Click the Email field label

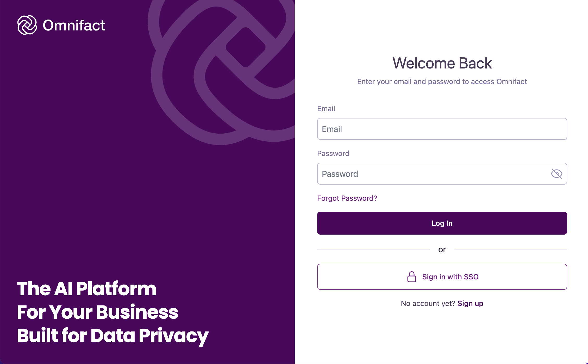[x=326, y=109]
